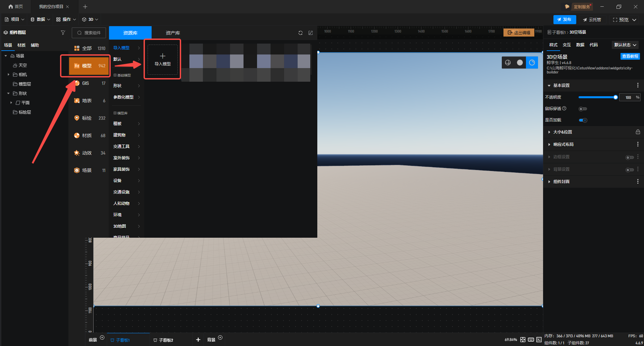Expand the 相机 tree node
The height and width of the screenshot is (346, 644).
coord(8,74)
